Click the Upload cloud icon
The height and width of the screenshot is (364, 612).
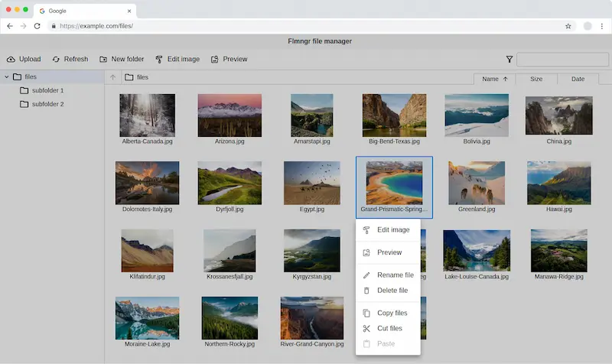click(11, 60)
